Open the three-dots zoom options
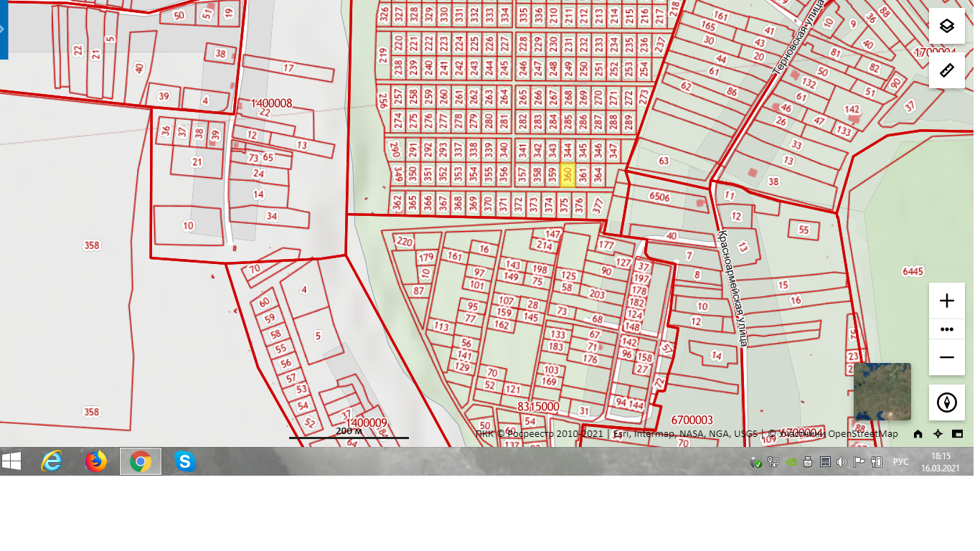This screenshot has height=551, width=980. pos(946,329)
